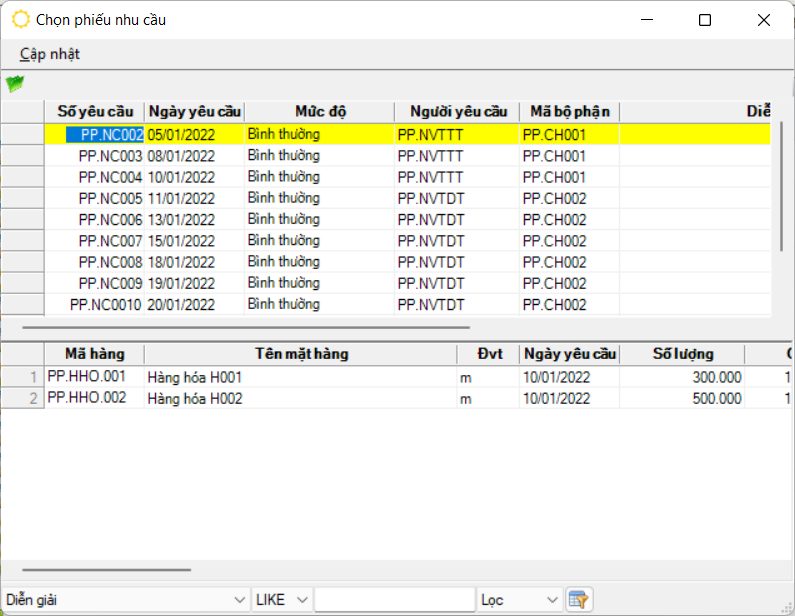This screenshot has width=795, height=616.
Task: Maximize the Chọn phiếu nhu cầu window
Action: [x=705, y=20]
